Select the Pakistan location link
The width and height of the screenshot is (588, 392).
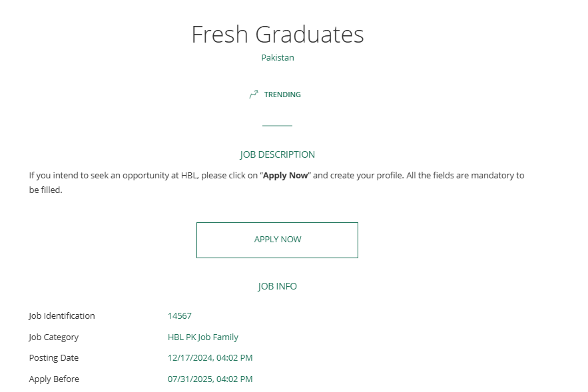tap(278, 57)
